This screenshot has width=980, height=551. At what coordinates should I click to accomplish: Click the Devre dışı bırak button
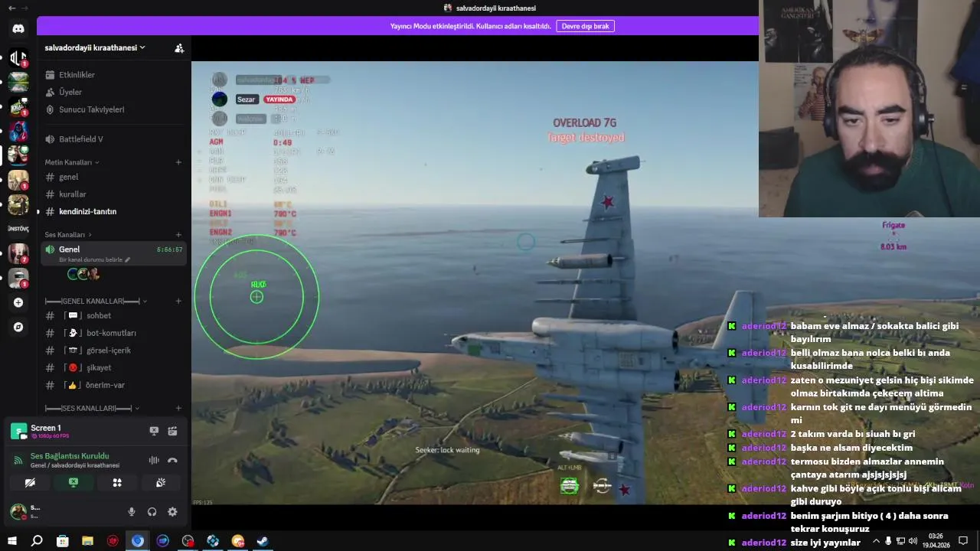(x=585, y=26)
